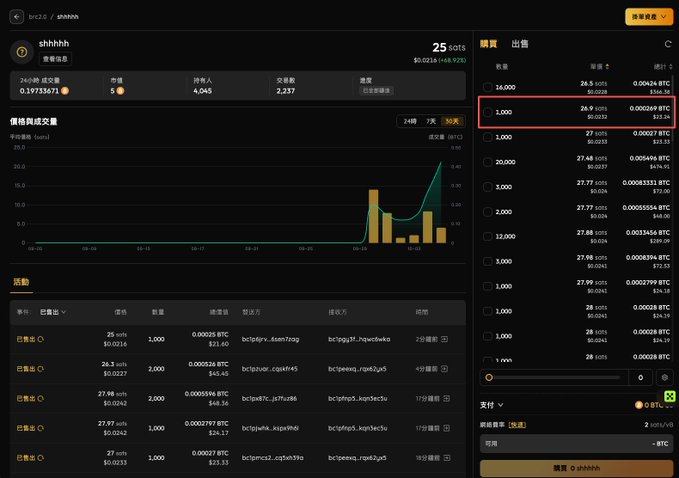This screenshot has width=679, height=478.
Task: Click the 已全部鑄造 progress badge
Action: 376,90
